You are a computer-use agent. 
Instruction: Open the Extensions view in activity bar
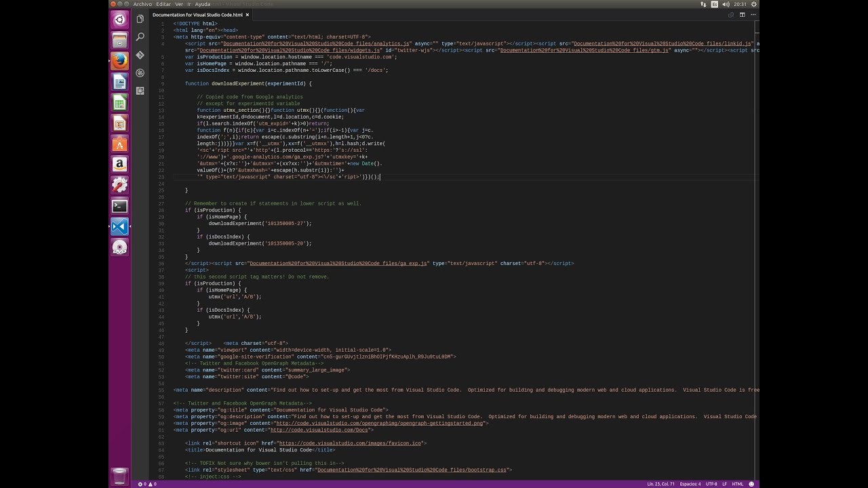click(140, 90)
